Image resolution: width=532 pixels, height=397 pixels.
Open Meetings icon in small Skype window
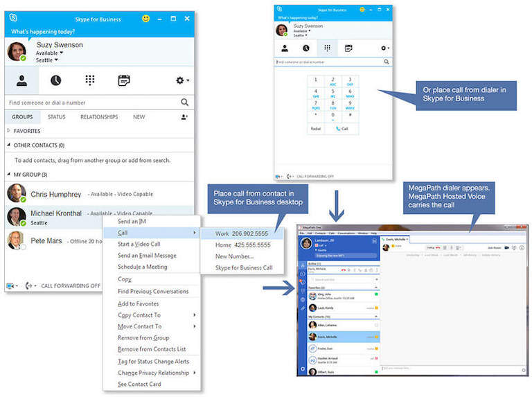tap(348, 48)
